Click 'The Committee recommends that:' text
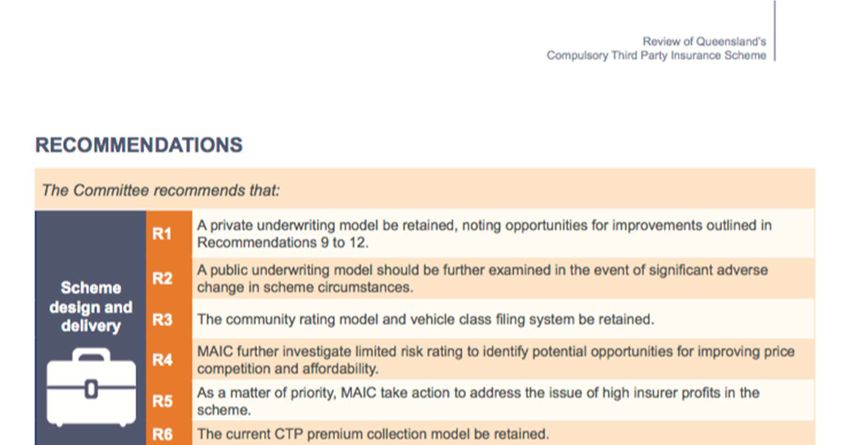The height and width of the screenshot is (445, 850). [160, 190]
